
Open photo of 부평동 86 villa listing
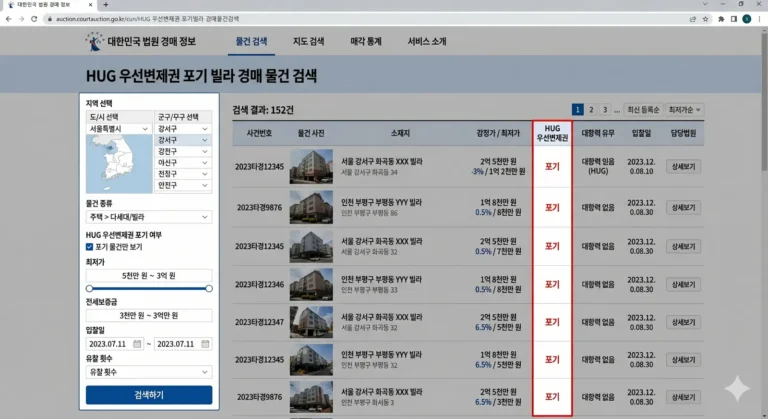(x=311, y=208)
